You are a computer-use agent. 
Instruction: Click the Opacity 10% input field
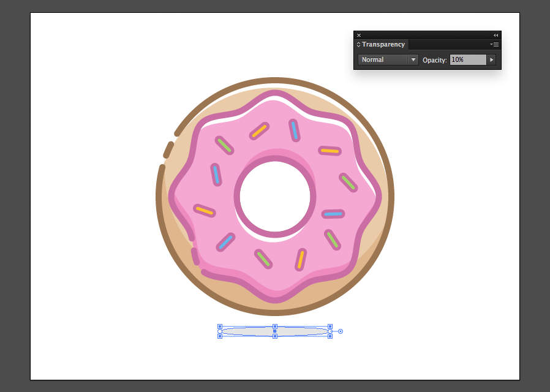[x=468, y=59]
